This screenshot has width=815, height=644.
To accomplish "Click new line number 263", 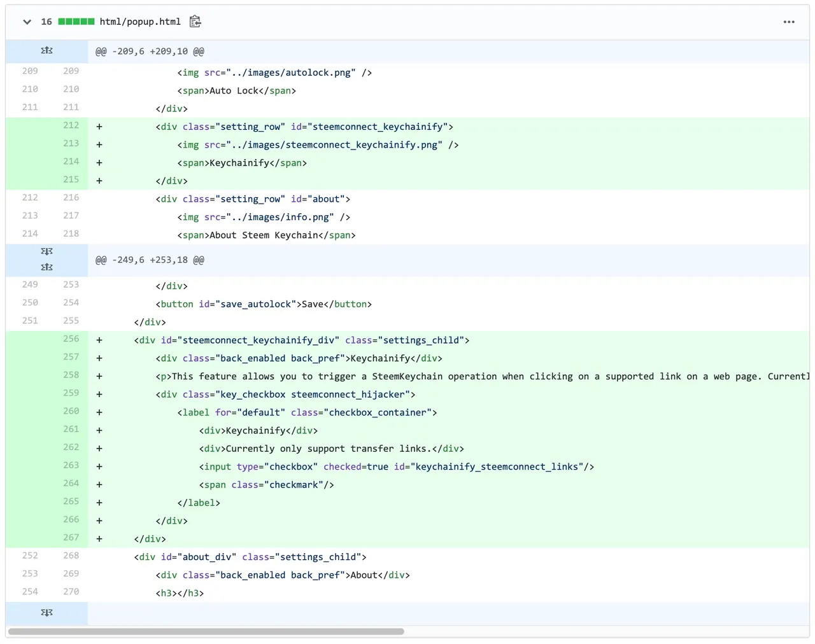I will tap(71, 465).
